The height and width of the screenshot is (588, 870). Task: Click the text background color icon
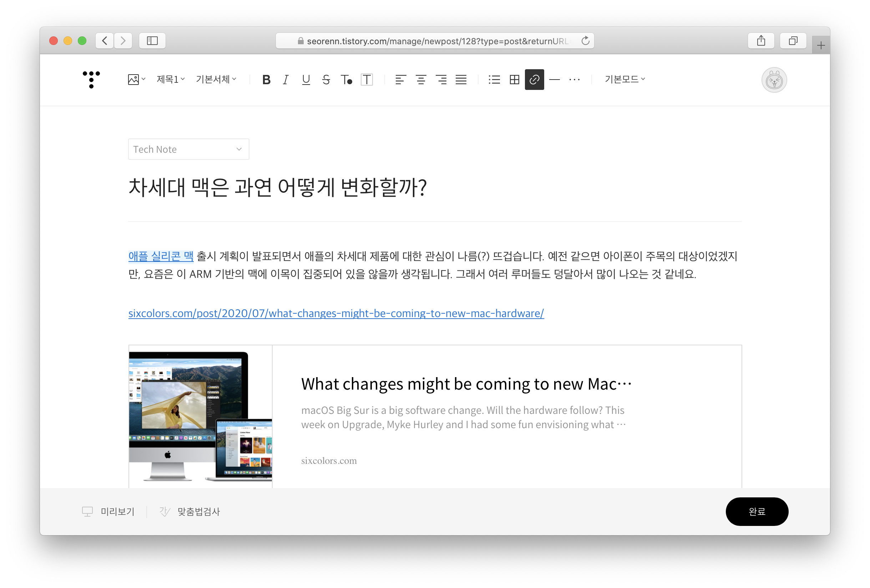(366, 79)
